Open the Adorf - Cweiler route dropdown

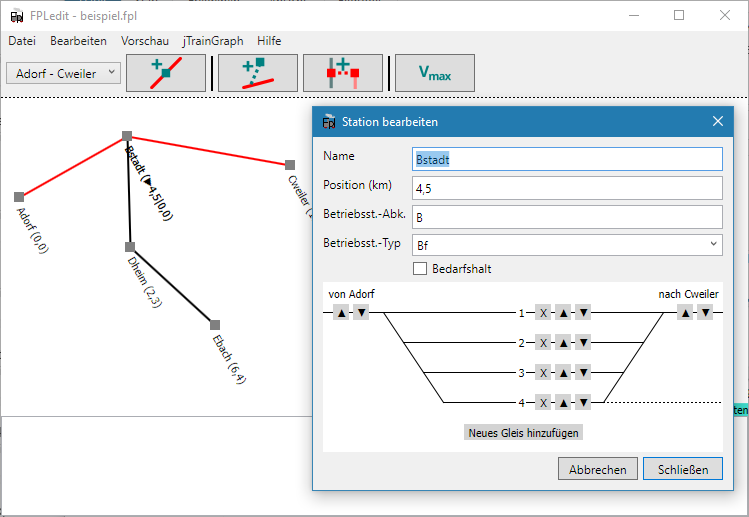[x=64, y=73]
